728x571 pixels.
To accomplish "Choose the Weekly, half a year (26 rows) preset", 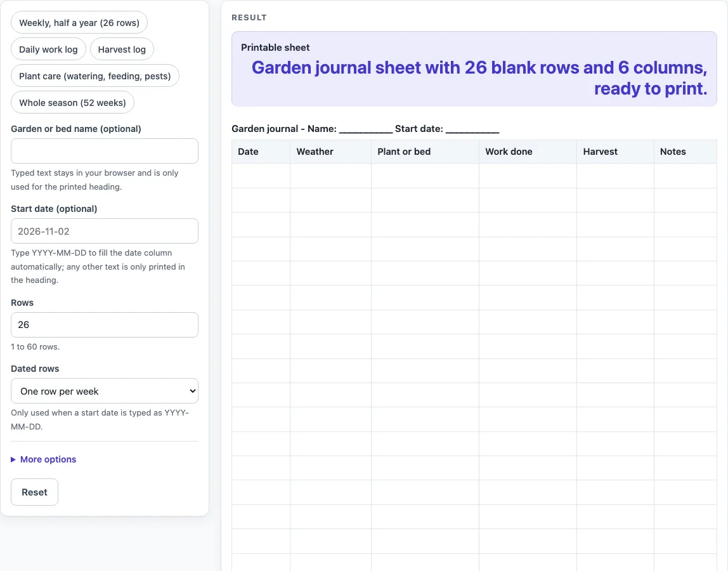I will click(79, 22).
